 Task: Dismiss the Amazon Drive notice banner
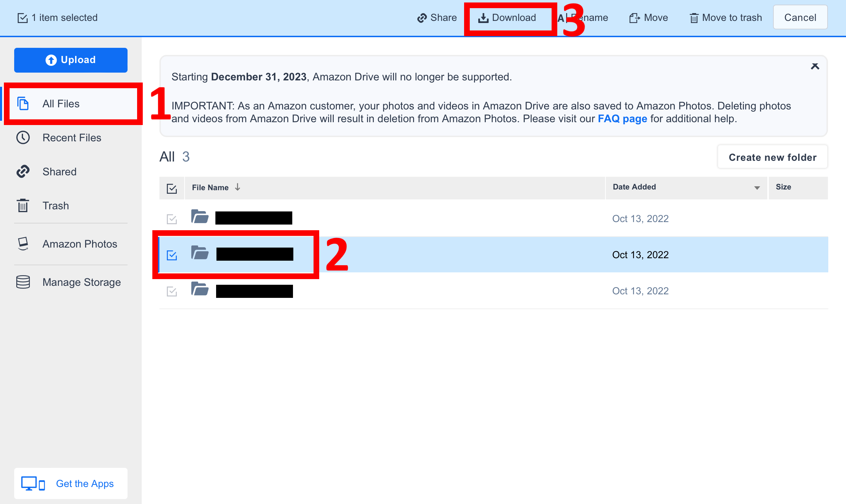tap(815, 66)
